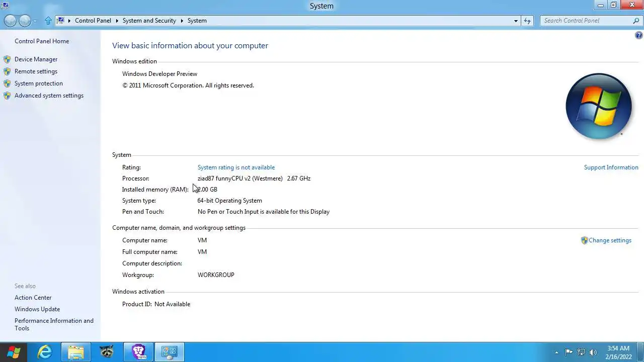Open Action Center flag in tray
The image size is (644, 362).
569,352
